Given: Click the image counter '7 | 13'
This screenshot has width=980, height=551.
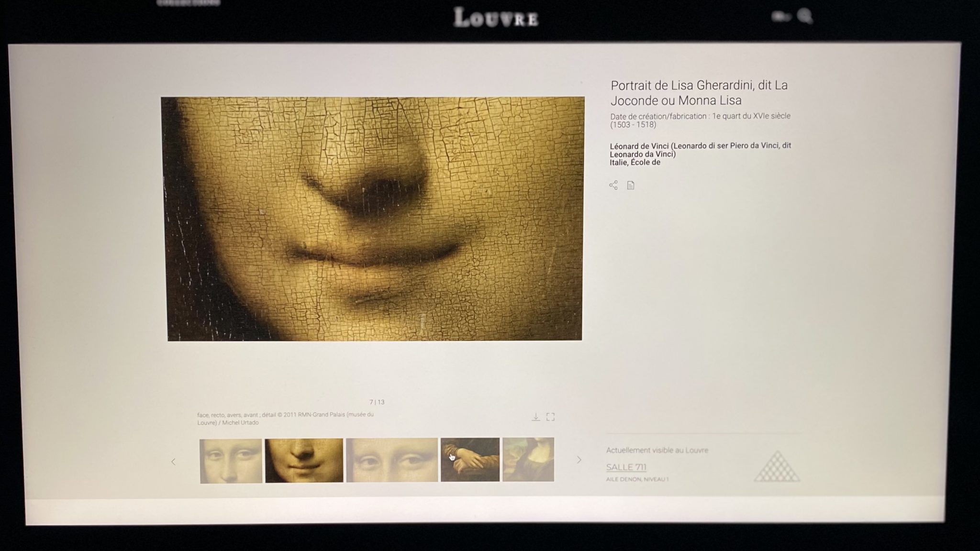Looking at the screenshot, I should (x=377, y=402).
